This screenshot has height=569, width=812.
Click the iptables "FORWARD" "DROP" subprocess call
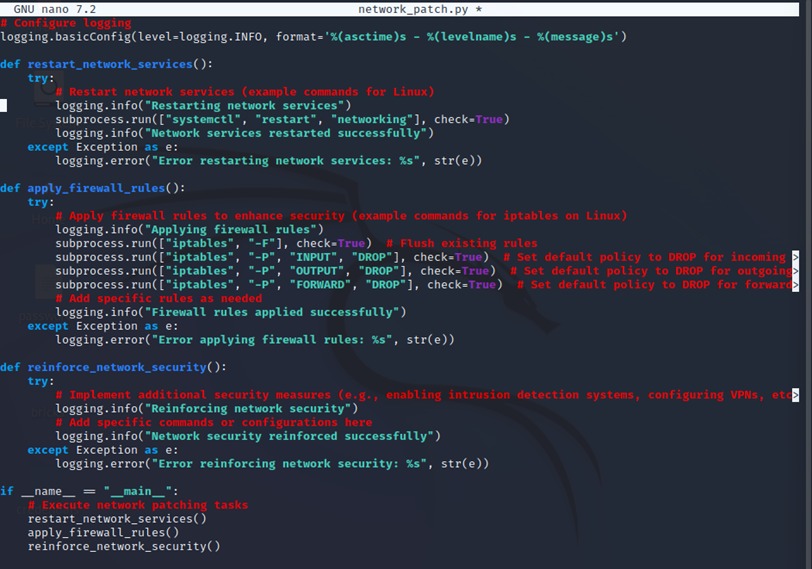[x=279, y=285]
